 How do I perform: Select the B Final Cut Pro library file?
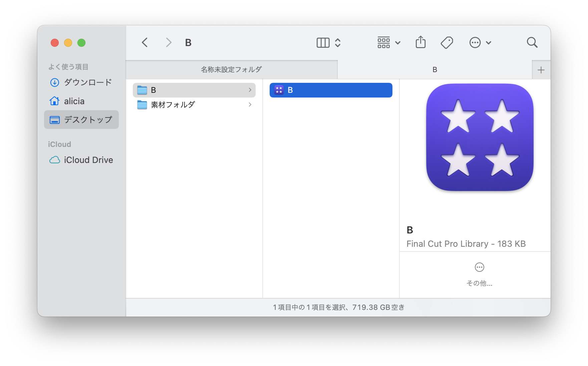(x=331, y=90)
